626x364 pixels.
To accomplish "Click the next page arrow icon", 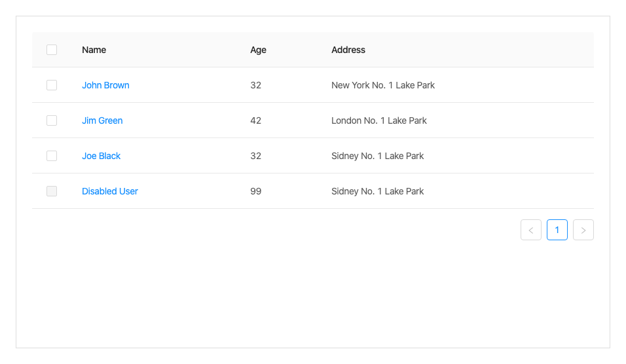I will coord(583,230).
